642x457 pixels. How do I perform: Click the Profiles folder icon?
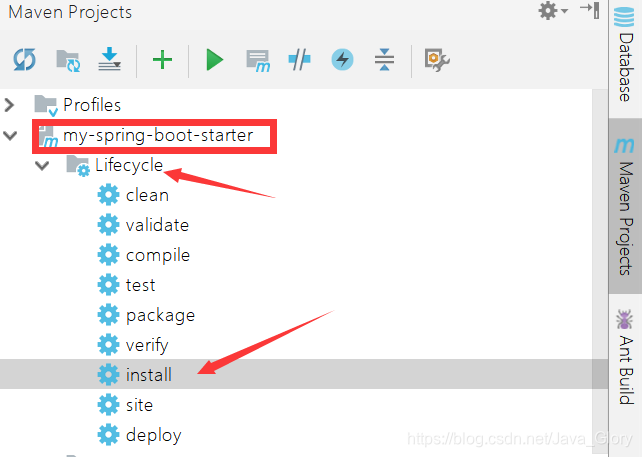coord(45,105)
